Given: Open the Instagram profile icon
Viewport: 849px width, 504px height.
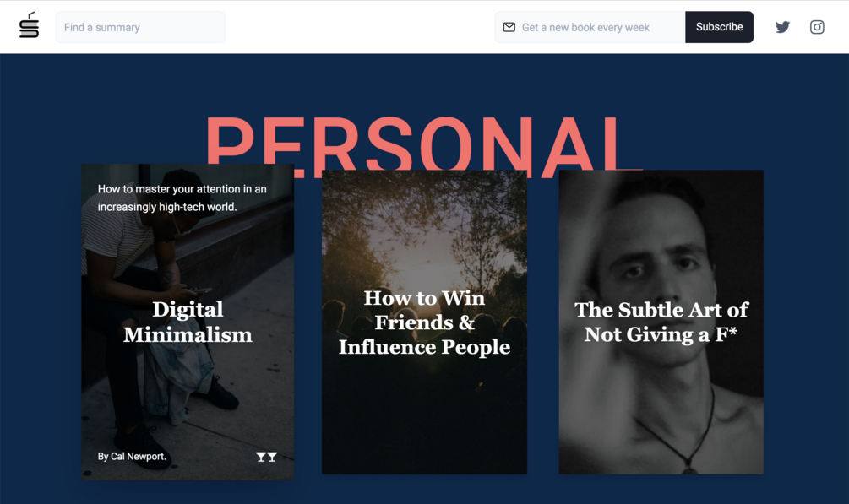Looking at the screenshot, I should coord(817,27).
